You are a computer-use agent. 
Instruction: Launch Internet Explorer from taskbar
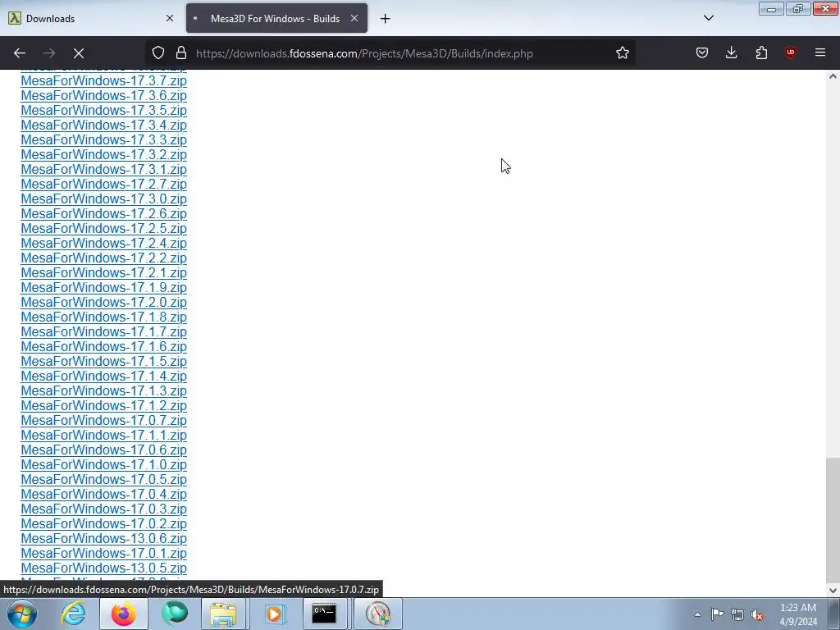73,614
